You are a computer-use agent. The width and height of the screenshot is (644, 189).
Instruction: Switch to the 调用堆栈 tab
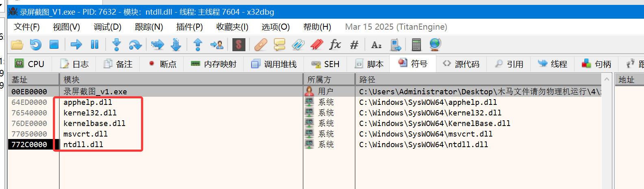tap(274, 64)
